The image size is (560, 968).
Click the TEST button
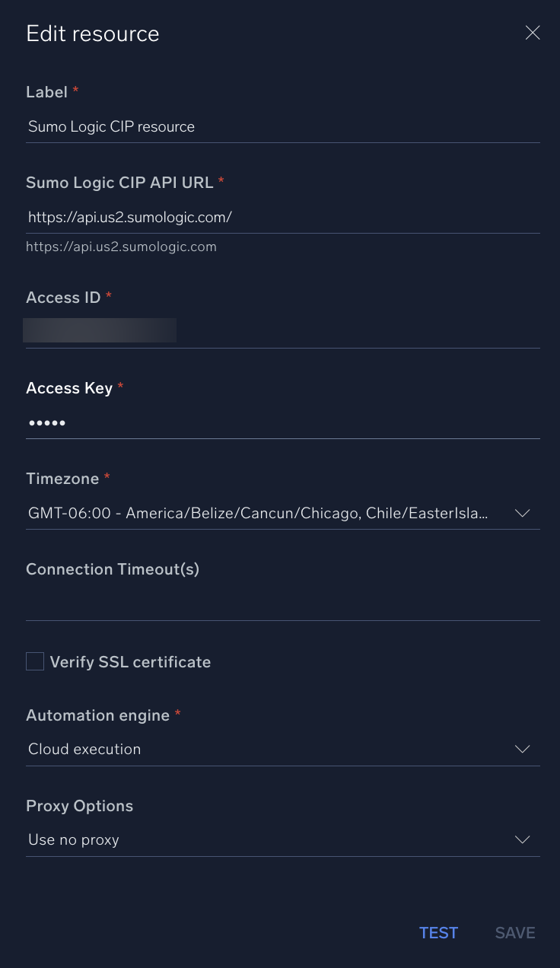pos(438,932)
